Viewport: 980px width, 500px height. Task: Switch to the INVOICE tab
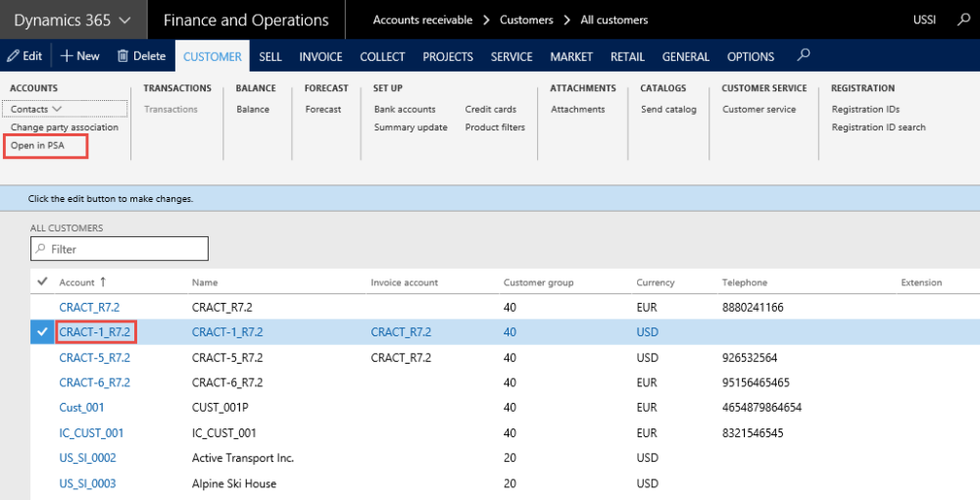[320, 57]
